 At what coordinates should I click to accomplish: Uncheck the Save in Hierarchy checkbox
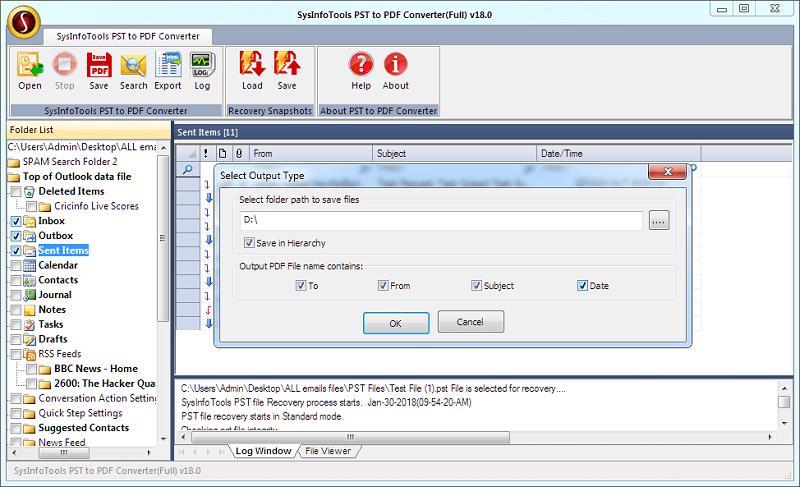[249, 243]
